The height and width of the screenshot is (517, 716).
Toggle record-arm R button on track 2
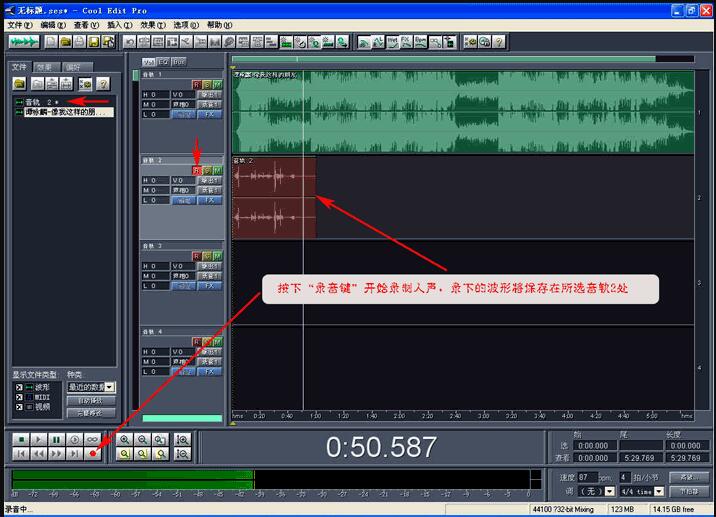click(196, 170)
